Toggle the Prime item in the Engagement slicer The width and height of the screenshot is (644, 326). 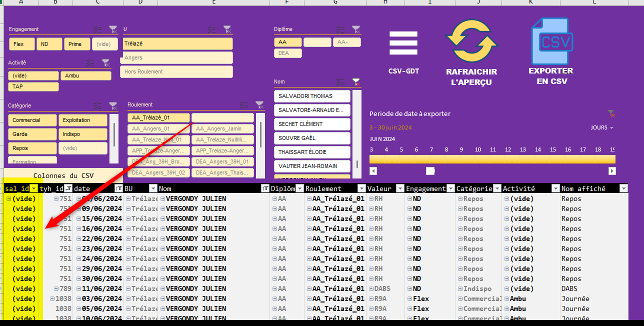(x=77, y=44)
